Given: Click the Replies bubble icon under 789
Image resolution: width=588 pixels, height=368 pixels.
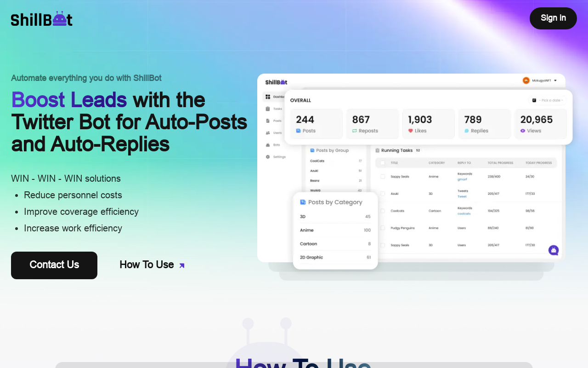Looking at the screenshot, I should click(x=467, y=131).
